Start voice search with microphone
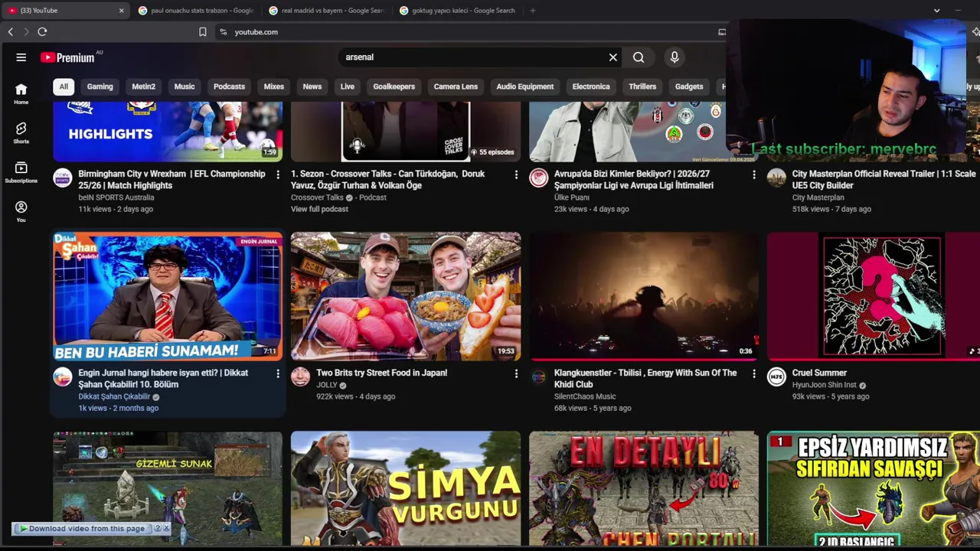Image resolution: width=980 pixels, height=551 pixels. (x=675, y=57)
